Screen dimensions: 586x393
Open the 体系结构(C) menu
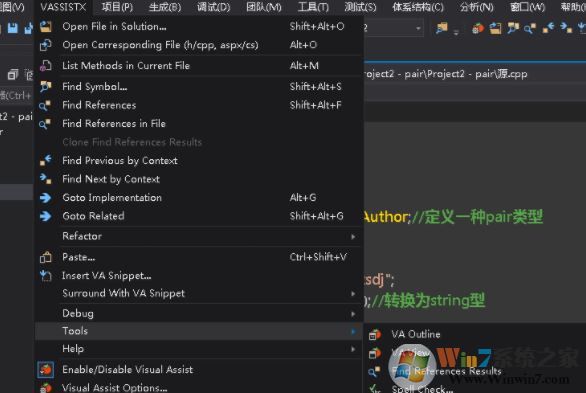[418, 7]
